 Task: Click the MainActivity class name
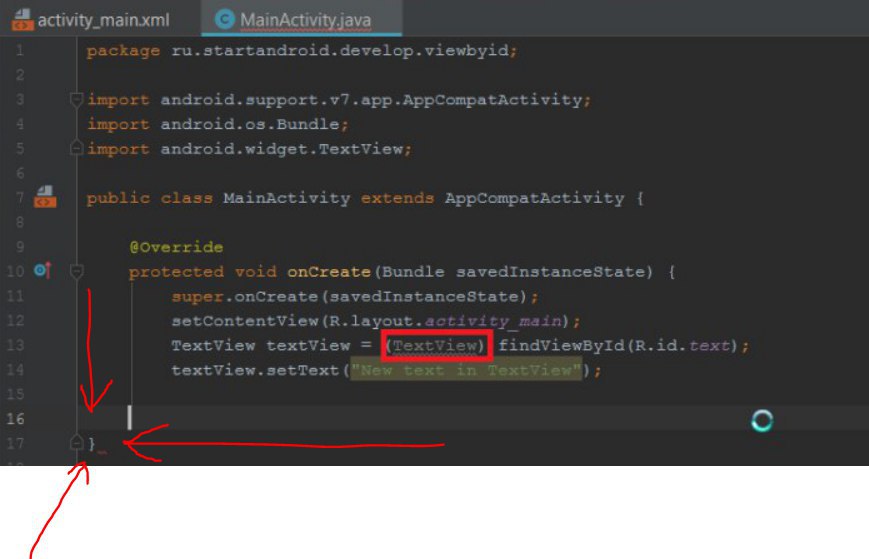point(287,198)
